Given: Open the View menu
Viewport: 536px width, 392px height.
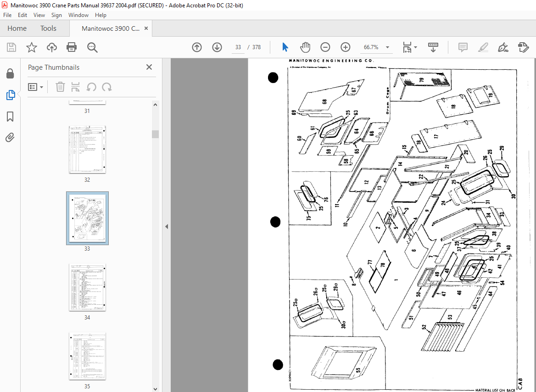Looking at the screenshot, I should click(39, 15).
